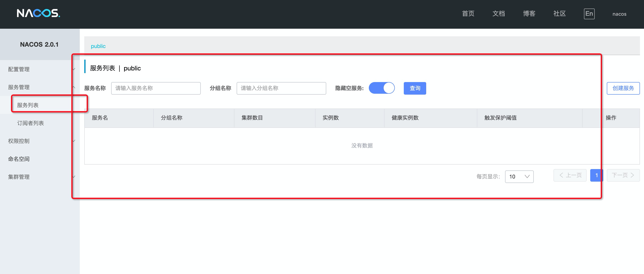
Task: Select the public namespace tab
Action: [98, 46]
